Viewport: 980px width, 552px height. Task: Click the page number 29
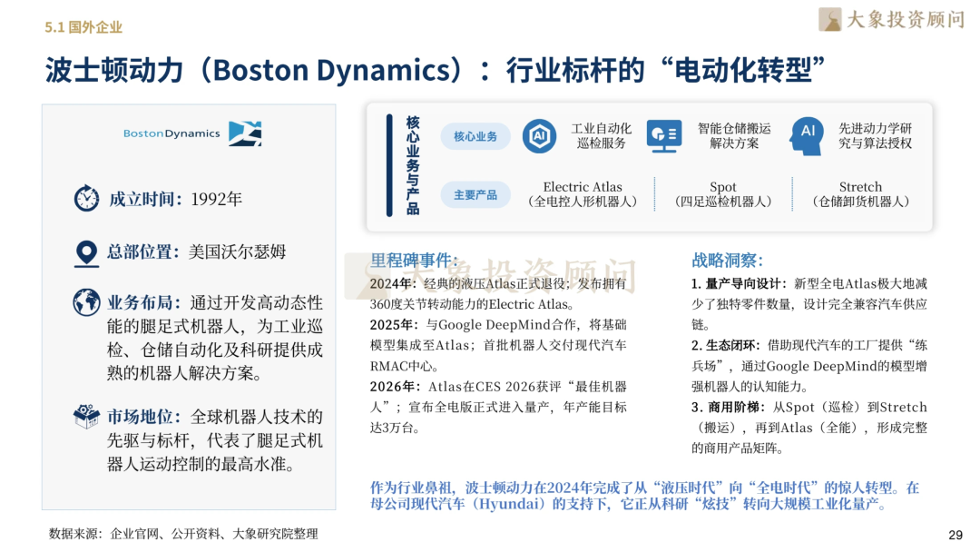pyautogui.click(x=955, y=535)
